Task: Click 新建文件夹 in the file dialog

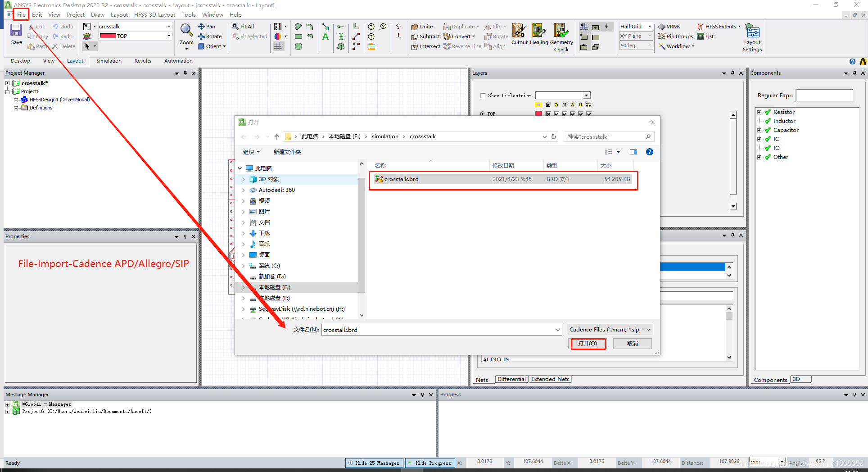Action: [x=287, y=152]
